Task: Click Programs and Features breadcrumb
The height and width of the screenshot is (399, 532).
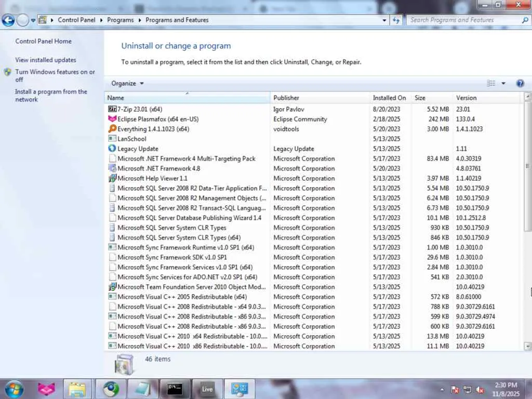Action: point(177,20)
